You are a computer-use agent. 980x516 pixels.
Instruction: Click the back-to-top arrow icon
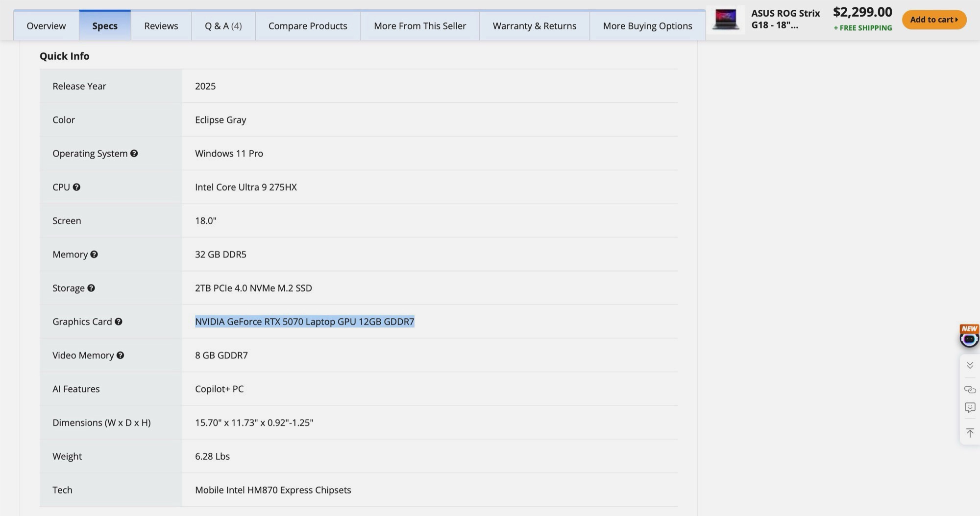click(970, 433)
